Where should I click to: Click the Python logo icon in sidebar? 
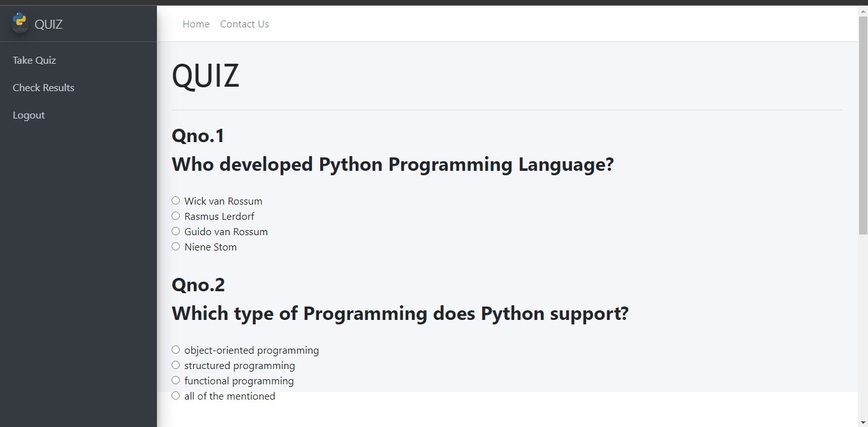pos(20,23)
